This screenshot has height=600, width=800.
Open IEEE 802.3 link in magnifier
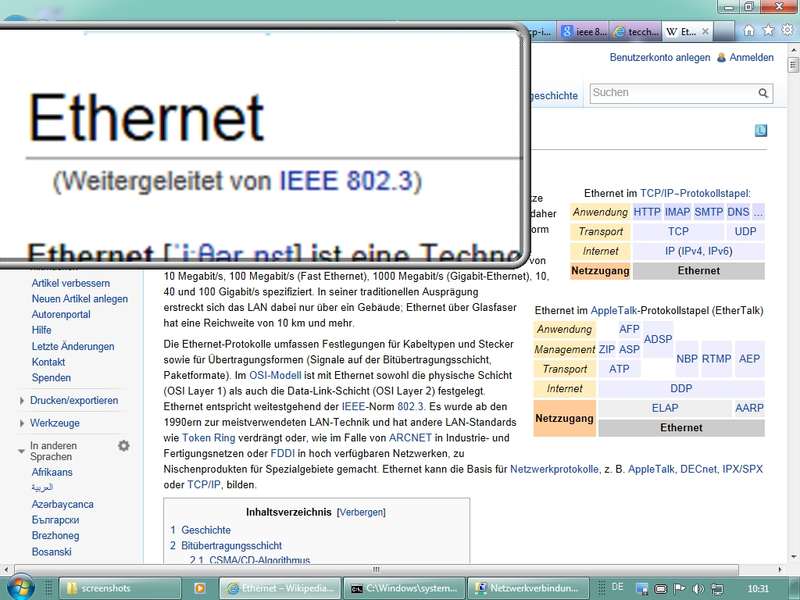345,181
